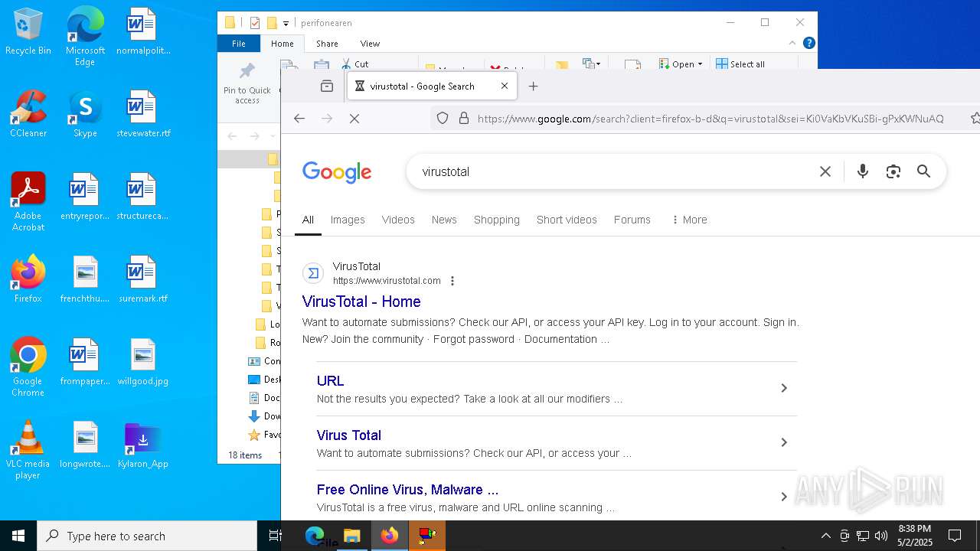Open Adobe Acrobat desktop shortcut
The image size is (980, 551).
(28, 201)
